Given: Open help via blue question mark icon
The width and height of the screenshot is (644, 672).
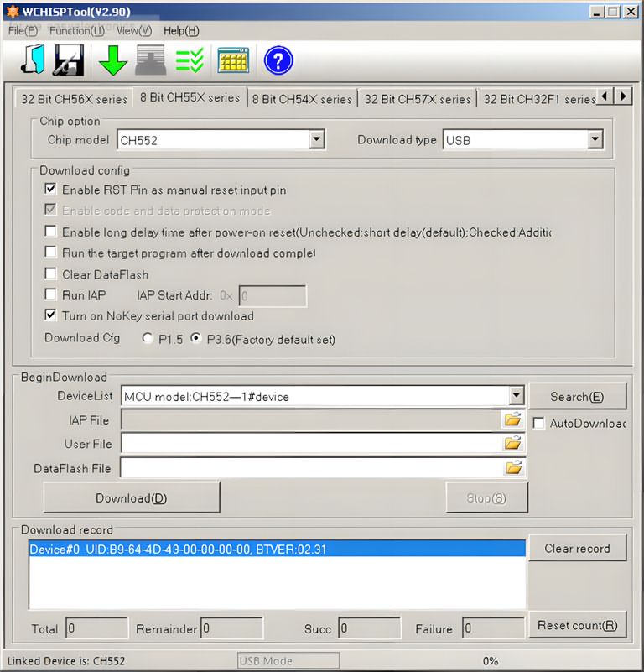Looking at the screenshot, I should [278, 60].
